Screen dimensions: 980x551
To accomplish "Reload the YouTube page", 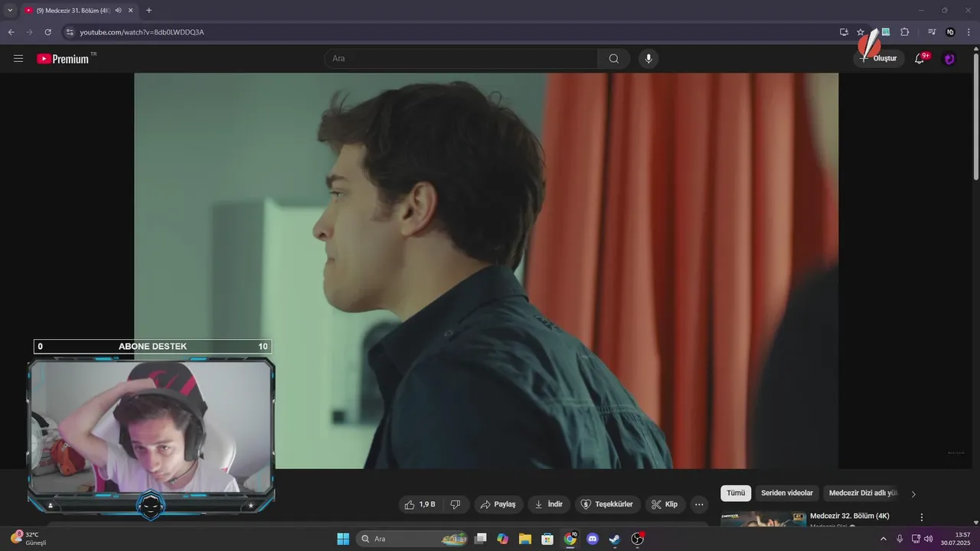I will click(x=47, y=32).
